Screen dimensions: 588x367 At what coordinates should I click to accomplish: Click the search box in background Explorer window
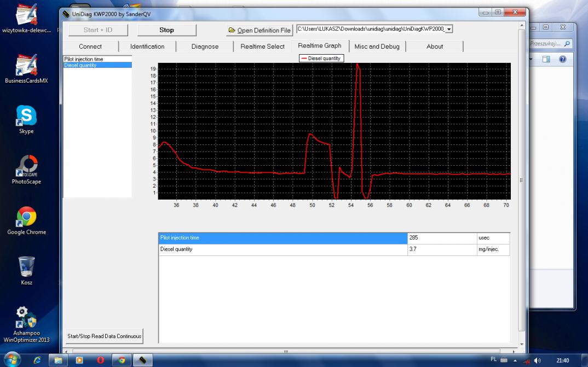pos(551,44)
